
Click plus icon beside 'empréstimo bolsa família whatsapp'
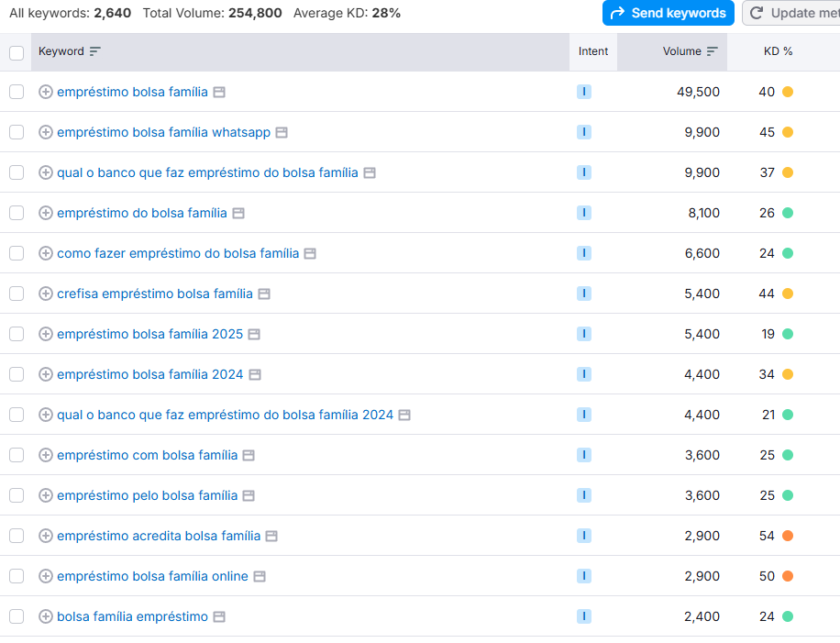pos(46,132)
